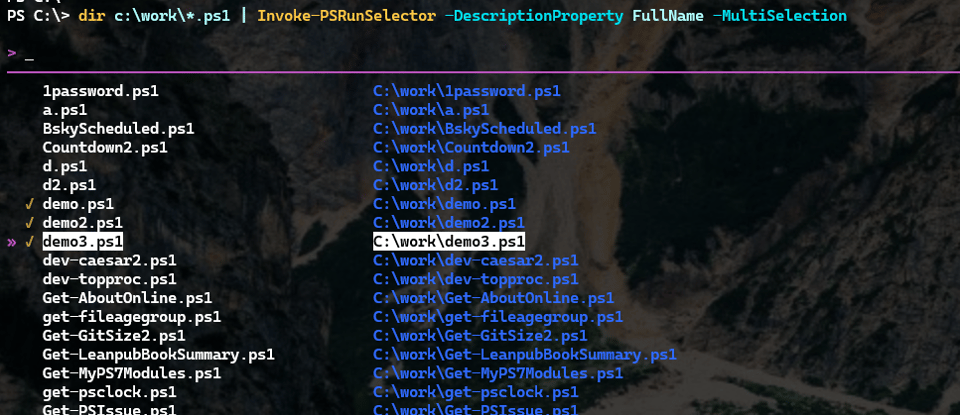Select Get-AboutOnline.ps1 from the list
The width and height of the screenshot is (960, 415).
pyautogui.click(x=127, y=298)
